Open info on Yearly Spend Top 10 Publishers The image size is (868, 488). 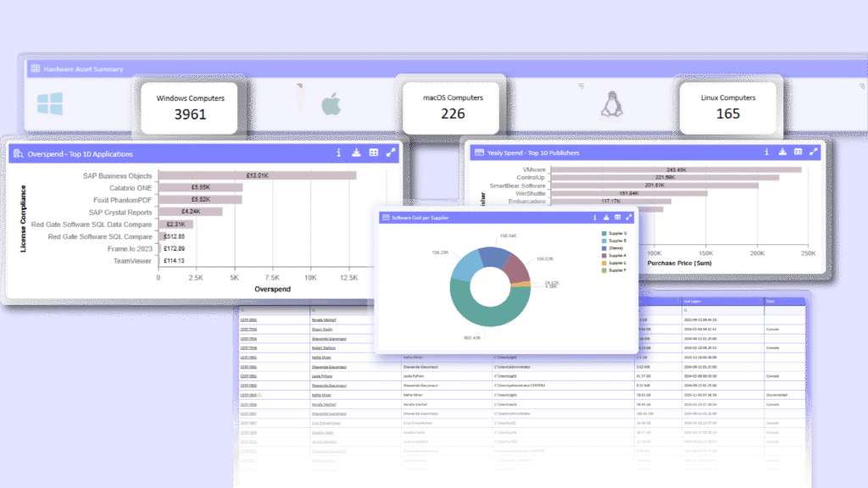click(766, 152)
